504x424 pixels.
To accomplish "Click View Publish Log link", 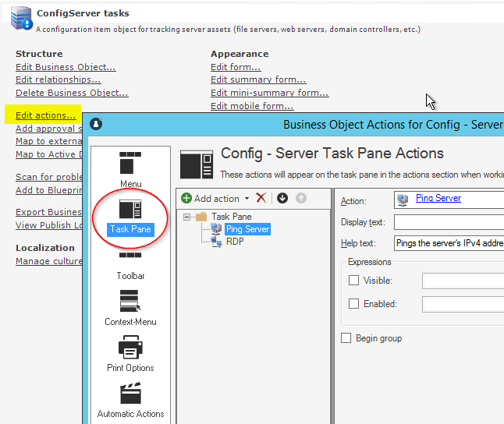I will point(49,225).
